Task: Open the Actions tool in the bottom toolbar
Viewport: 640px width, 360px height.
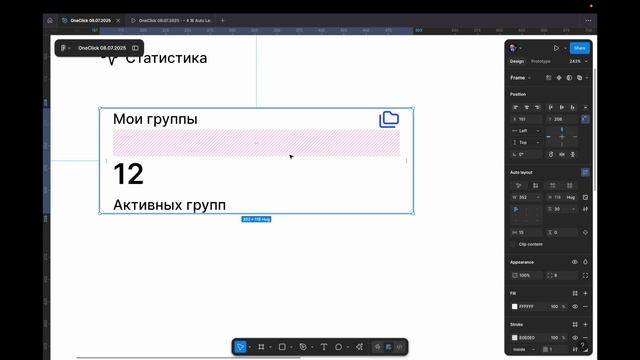Action: point(359,347)
